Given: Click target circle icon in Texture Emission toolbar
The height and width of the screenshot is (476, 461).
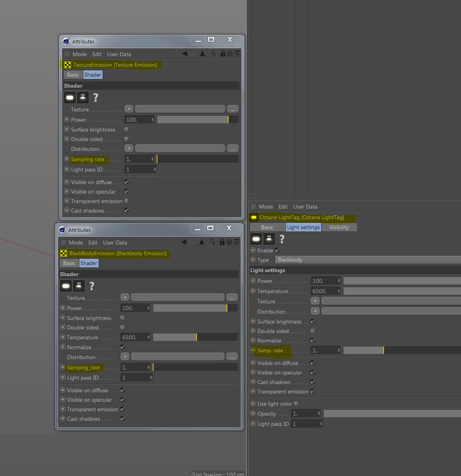Looking at the screenshot, I should tap(230, 54).
